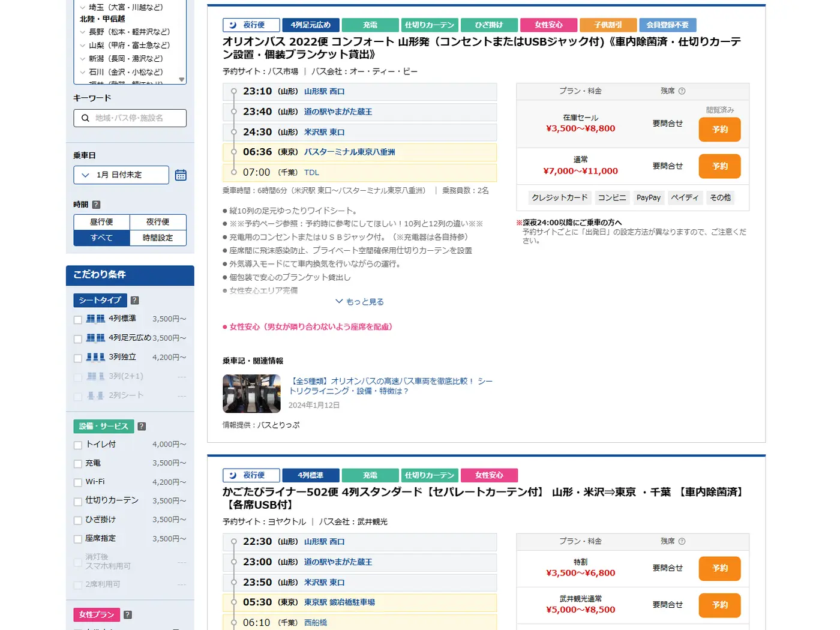Check the トイレ付 filter checkbox
Screen dimensions: 840x630
click(77, 445)
